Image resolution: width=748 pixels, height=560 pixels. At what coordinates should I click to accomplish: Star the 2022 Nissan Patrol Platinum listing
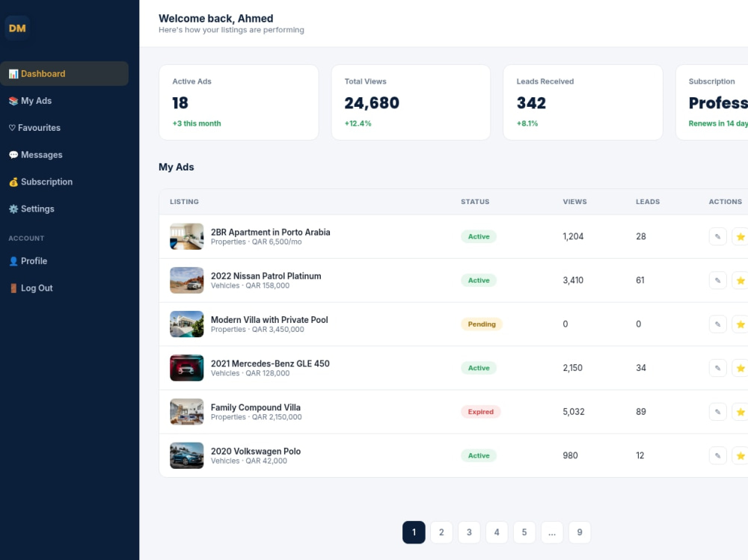click(741, 280)
